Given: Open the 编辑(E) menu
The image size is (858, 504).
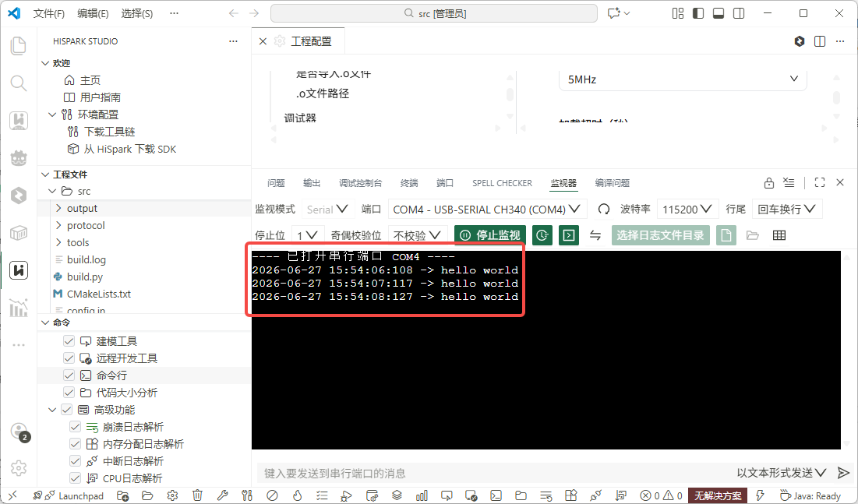Looking at the screenshot, I should coord(93,13).
